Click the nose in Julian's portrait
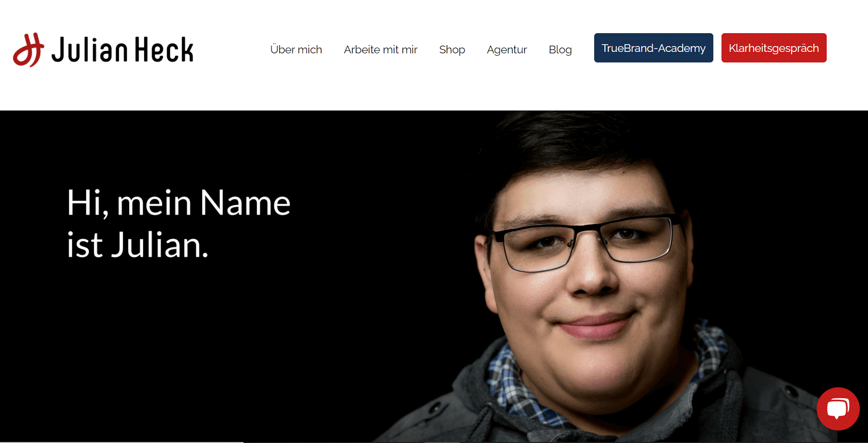Screen dimensions: 868x443 coord(591,274)
